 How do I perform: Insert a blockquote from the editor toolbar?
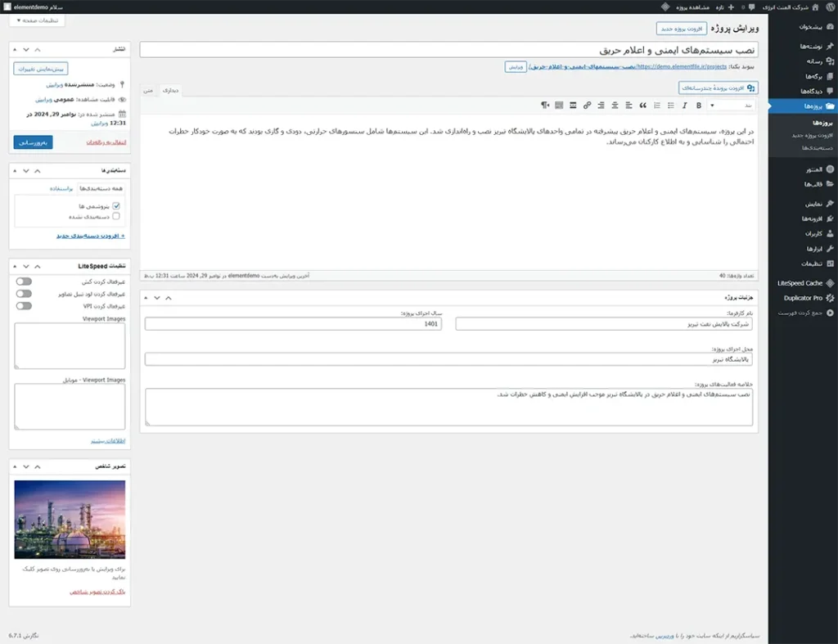[x=642, y=106]
